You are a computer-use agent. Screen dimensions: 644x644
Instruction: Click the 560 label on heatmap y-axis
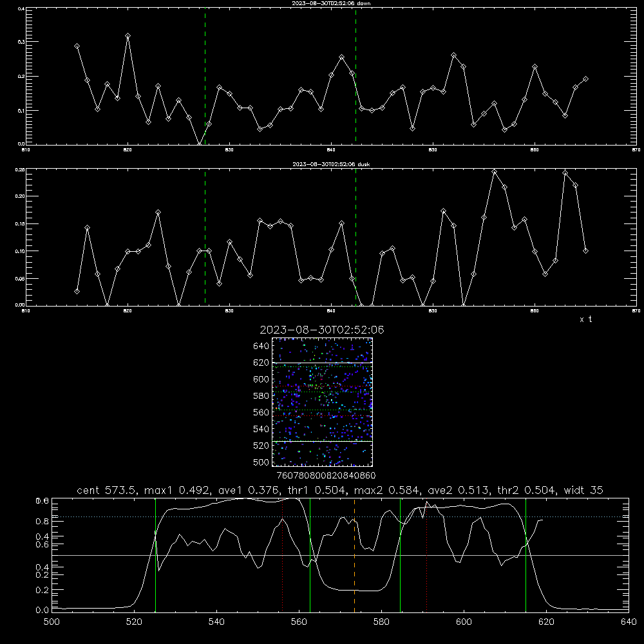261,412
